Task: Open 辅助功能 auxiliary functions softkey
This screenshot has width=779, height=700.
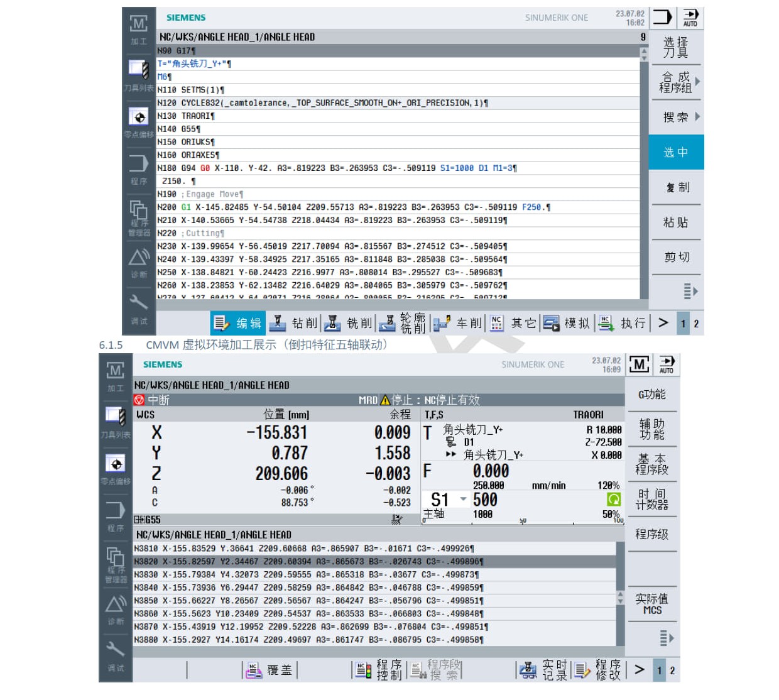Action: click(652, 429)
